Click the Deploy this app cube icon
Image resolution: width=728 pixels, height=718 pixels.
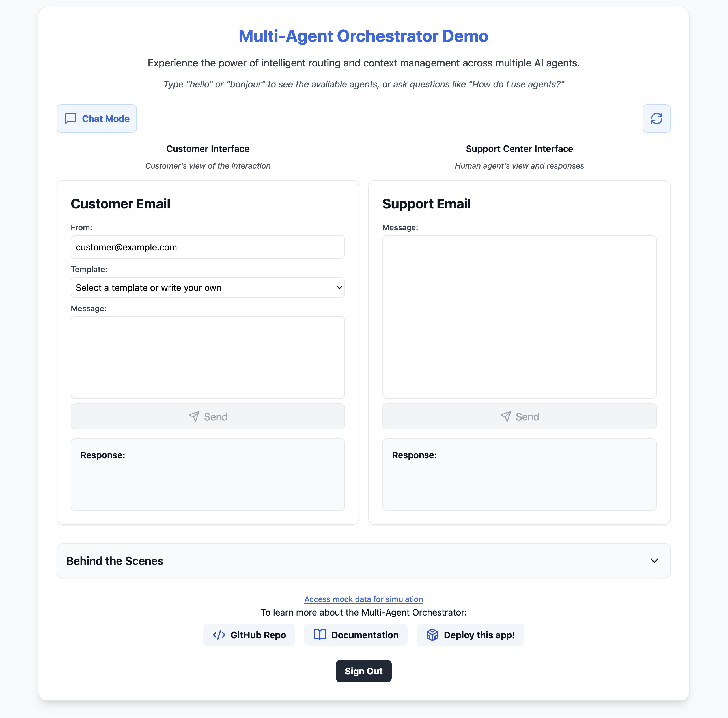(x=433, y=635)
